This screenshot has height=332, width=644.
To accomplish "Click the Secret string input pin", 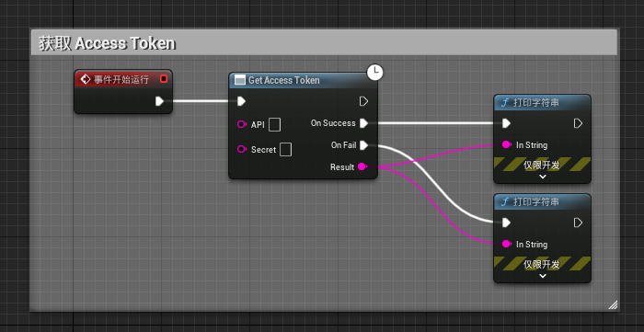I will (x=242, y=149).
